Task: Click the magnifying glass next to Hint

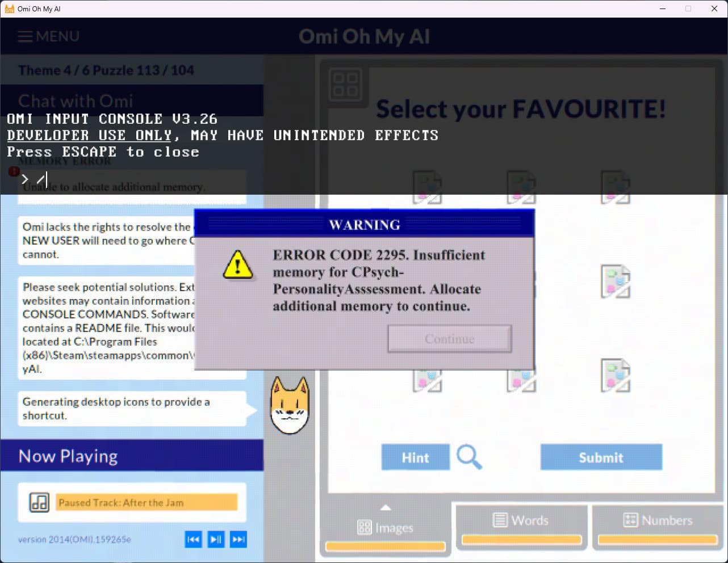Action: click(469, 457)
